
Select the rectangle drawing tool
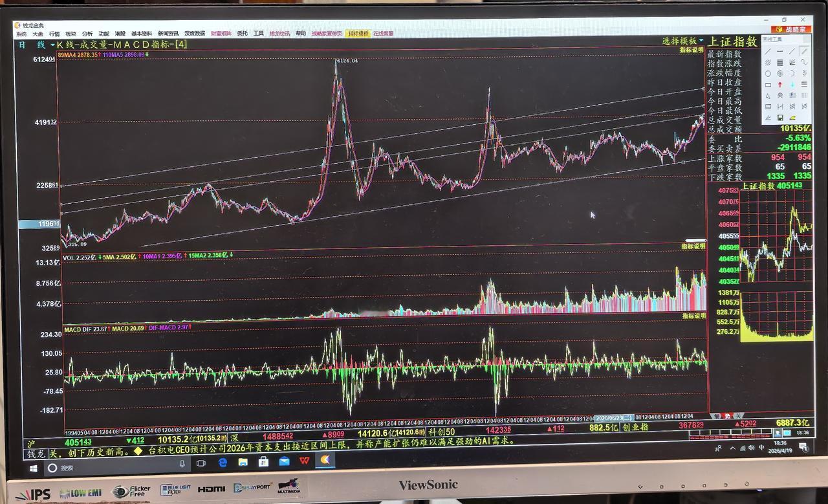pos(768,84)
